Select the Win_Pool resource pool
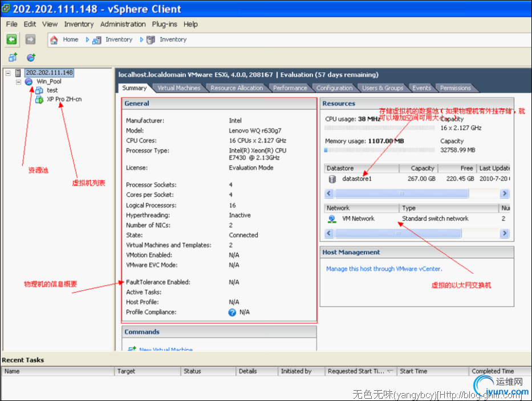This screenshot has width=532, height=401. point(49,82)
